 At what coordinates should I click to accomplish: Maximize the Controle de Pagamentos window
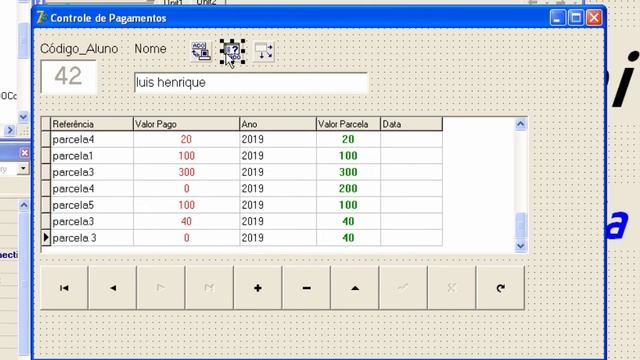576,18
